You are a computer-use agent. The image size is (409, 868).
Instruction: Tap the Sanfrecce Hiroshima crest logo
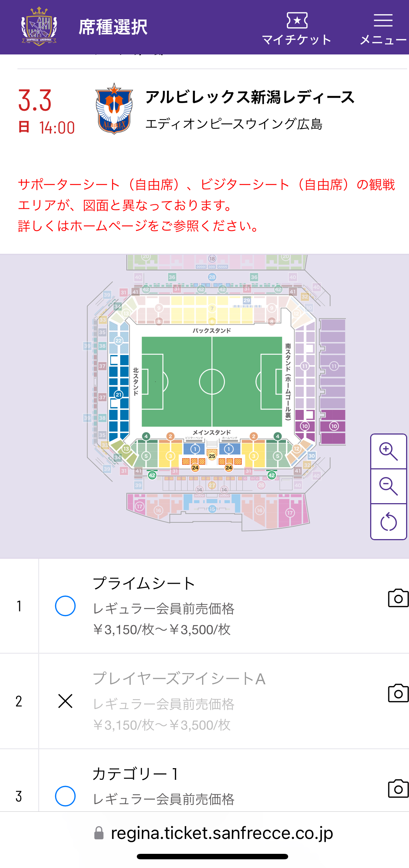[39, 27]
